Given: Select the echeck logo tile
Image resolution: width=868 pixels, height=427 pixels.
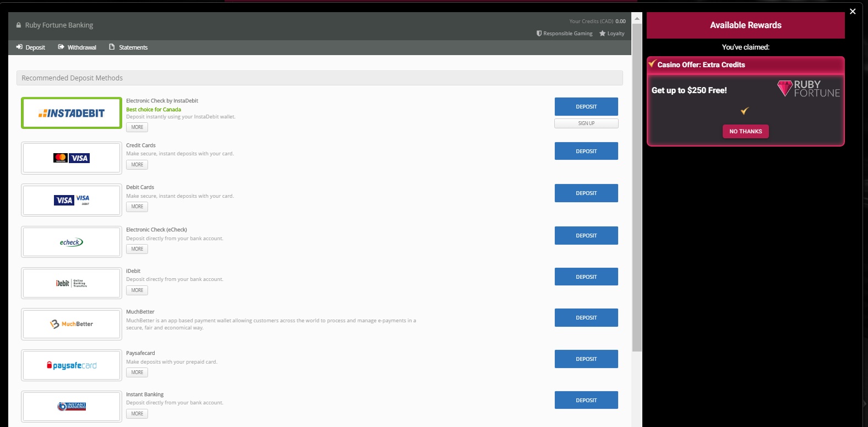Looking at the screenshot, I should (x=72, y=242).
